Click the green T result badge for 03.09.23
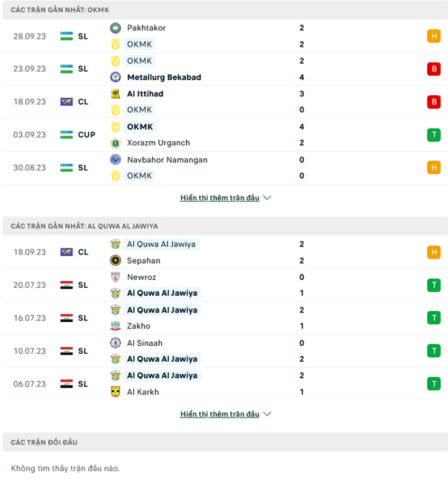 pyautogui.click(x=434, y=135)
